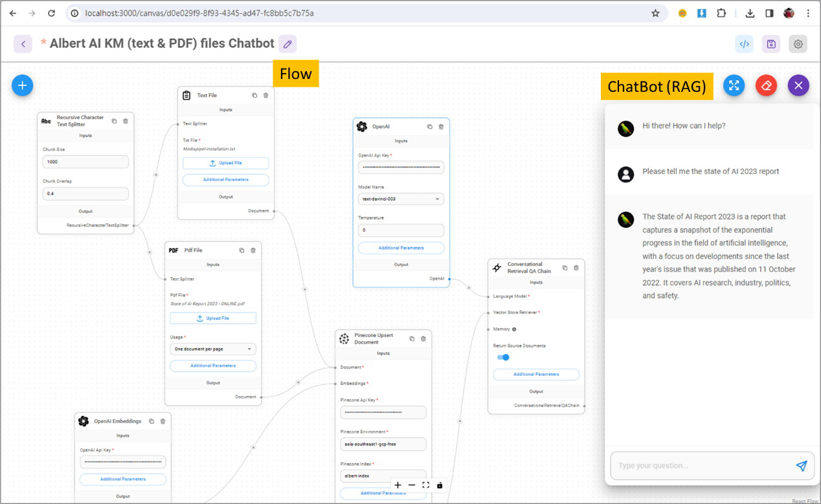The image size is (821, 504).
Task: Duplicate the Pdf File node
Action: coord(242,250)
